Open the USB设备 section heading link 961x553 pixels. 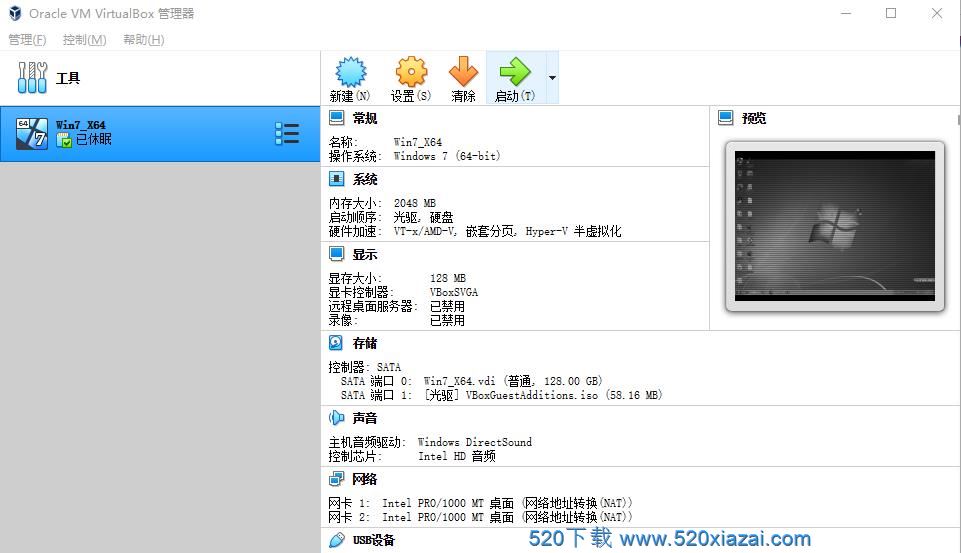pyautogui.click(x=374, y=540)
